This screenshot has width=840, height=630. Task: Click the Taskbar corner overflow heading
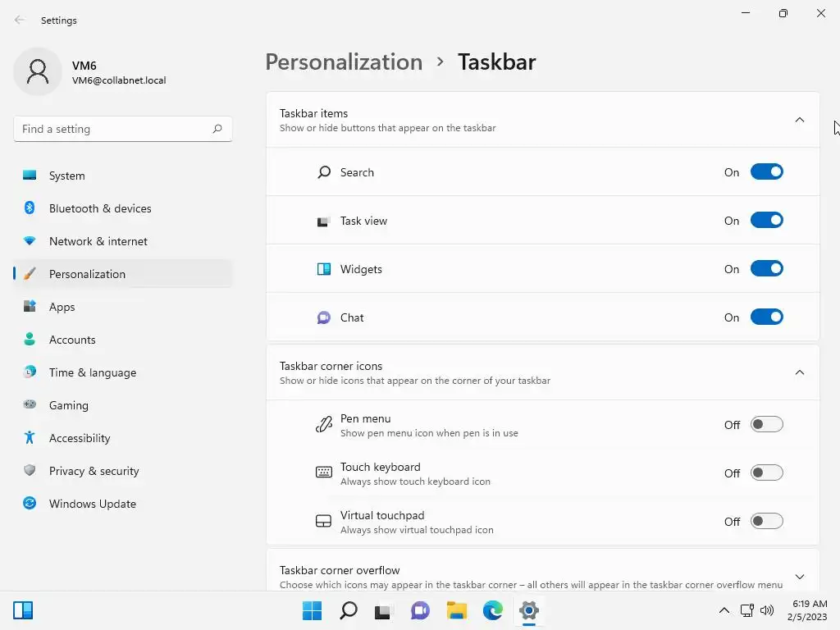pyautogui.click(x=340, y=570)
